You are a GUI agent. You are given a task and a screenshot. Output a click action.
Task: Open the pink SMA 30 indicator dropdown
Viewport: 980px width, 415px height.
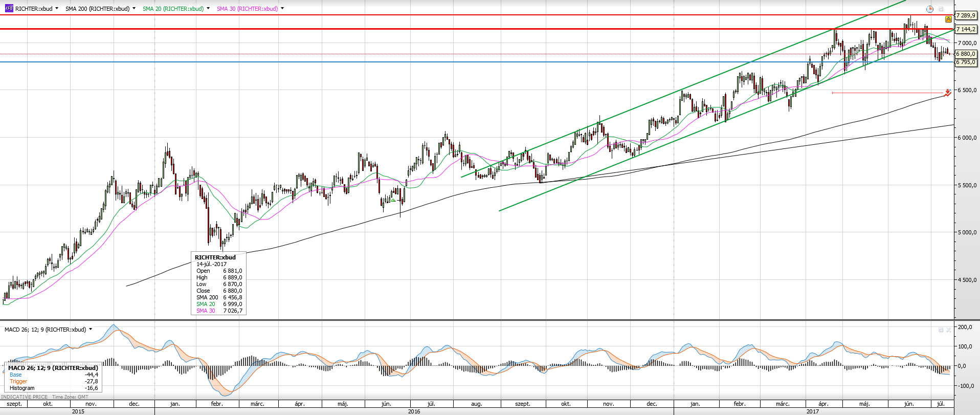(x=282, y=9)
